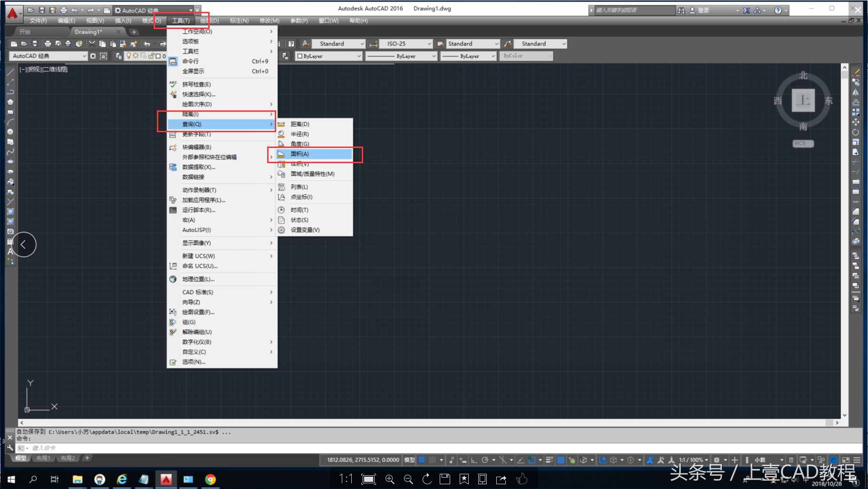Select the Array modify tool
Screen dimensions: 868x489
(x=856, y=112)
